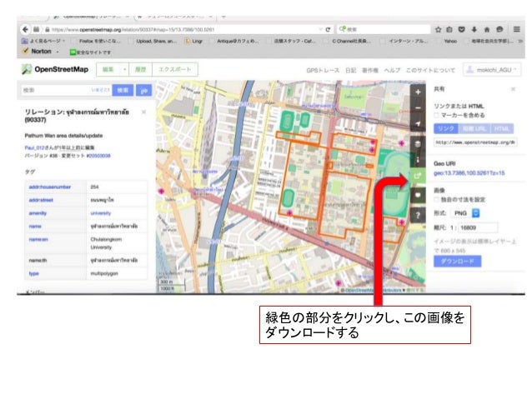Open 著作権 in the top navigation
Image resolution: width=532 pixels, height=399 pixels.
370,70
